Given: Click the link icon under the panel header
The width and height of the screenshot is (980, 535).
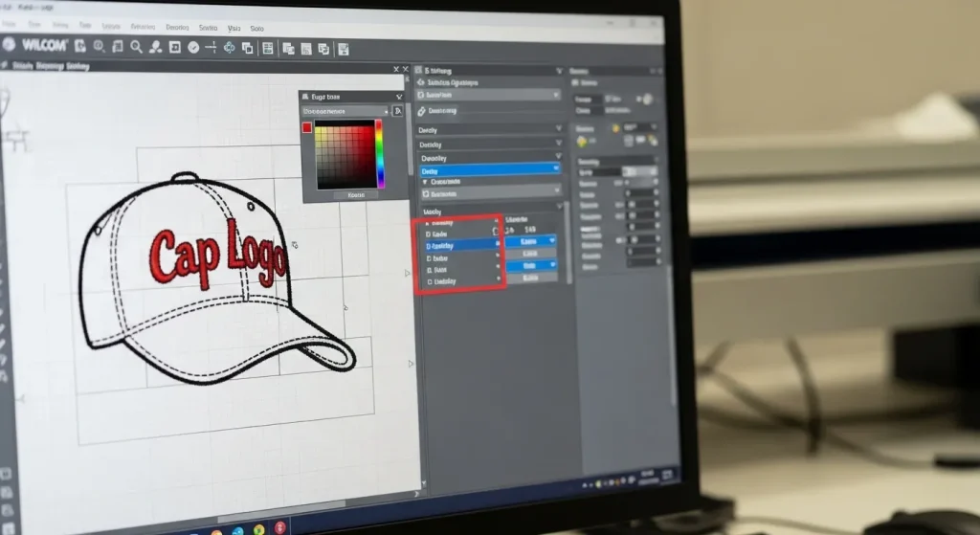Looking at the screenshot, I should (421, 111).
